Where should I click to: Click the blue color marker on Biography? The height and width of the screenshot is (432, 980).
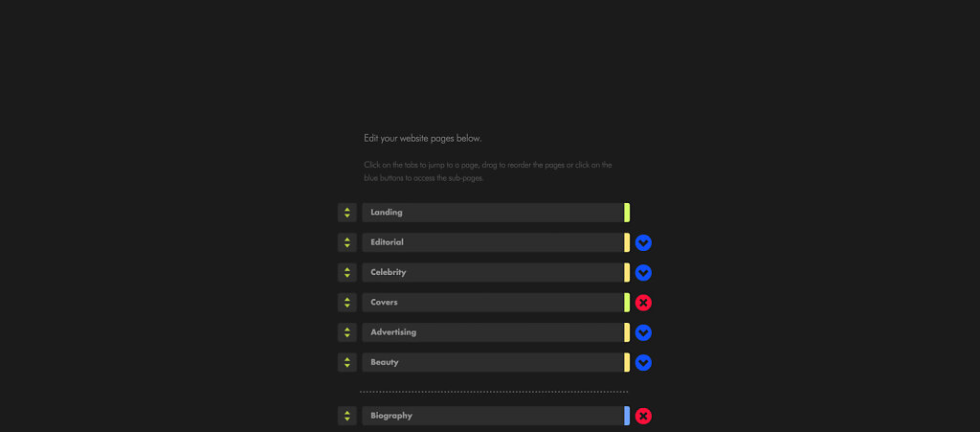627,416
